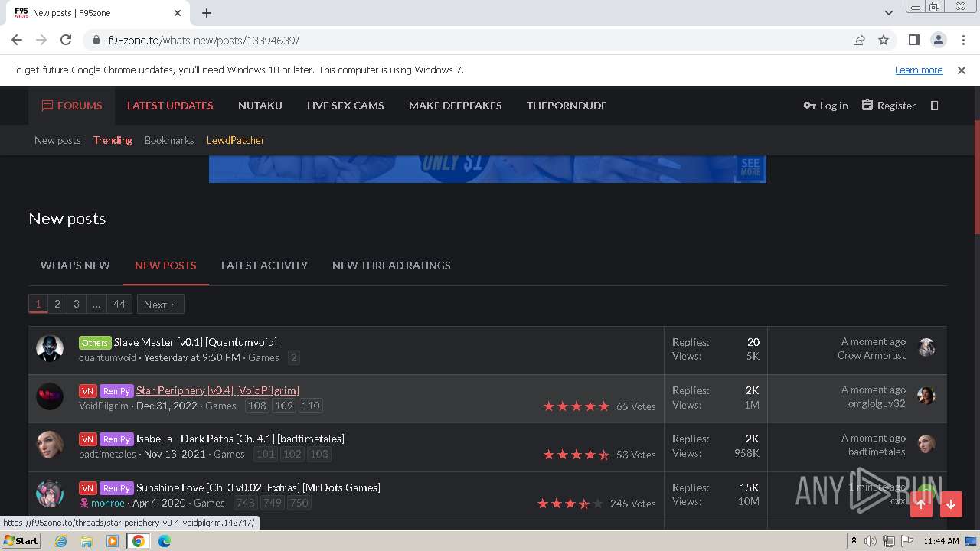Close the New posts browser tab
This screenshot has height=551, width=980.
pyautogui.click(x=178, y=12)
